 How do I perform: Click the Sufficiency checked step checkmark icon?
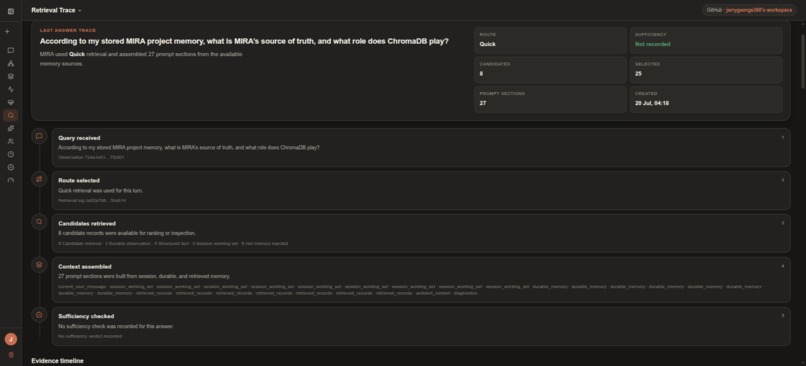tap(39, 315)
